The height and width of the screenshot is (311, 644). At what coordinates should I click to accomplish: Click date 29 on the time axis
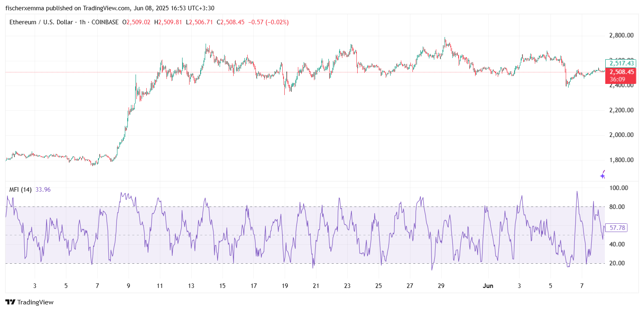(x=441, y=286)
